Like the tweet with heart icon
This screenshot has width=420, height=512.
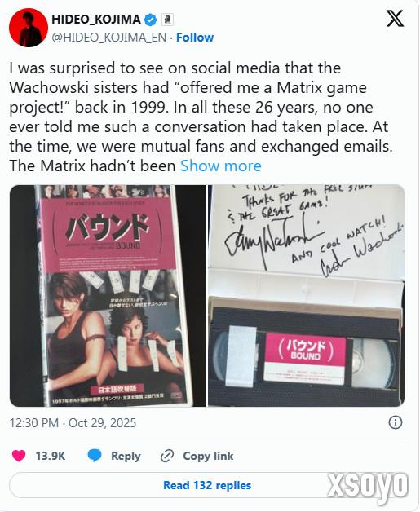[19, 456]
